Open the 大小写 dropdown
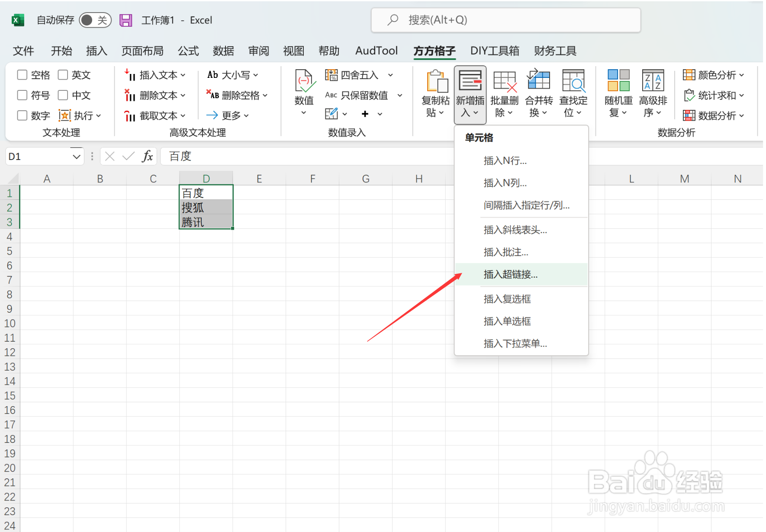 pyautogui.click(x=233, y=75)
